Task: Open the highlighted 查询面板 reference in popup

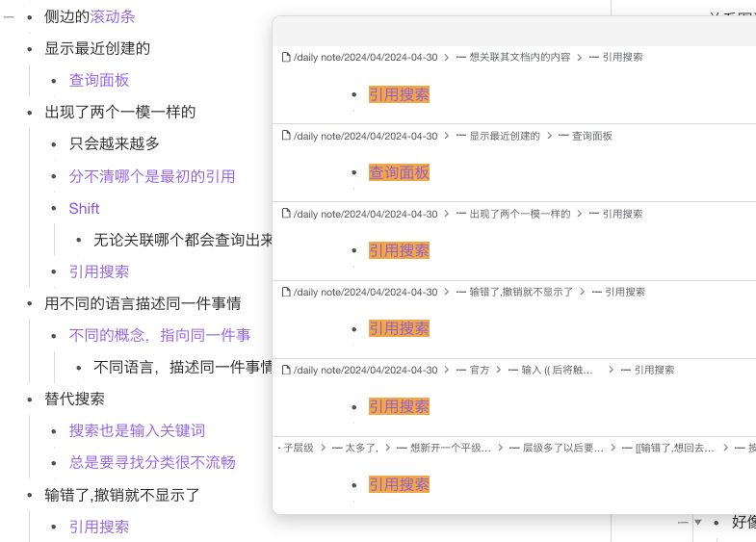Action: (399, 172)
